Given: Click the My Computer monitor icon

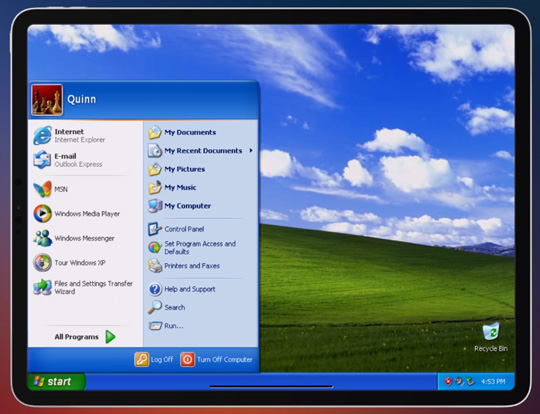Looking at the screenshot, I should coord(155,206).
